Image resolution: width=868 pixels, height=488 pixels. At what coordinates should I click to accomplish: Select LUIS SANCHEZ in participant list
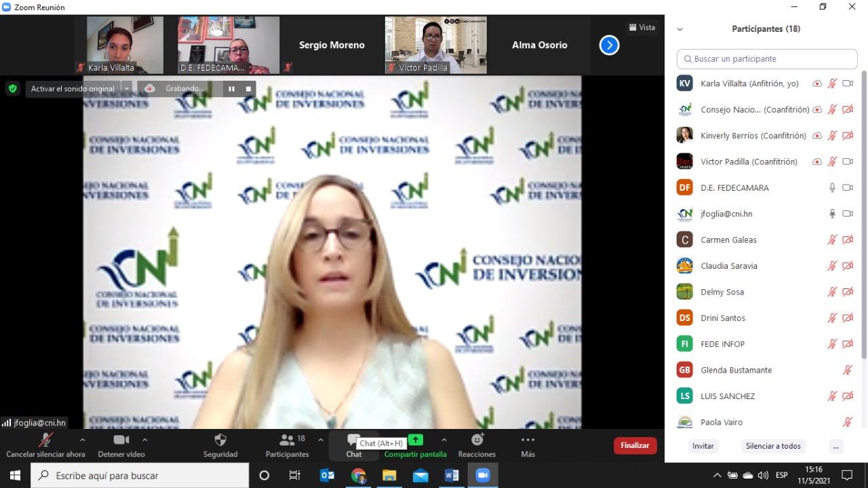click(767, 396)
